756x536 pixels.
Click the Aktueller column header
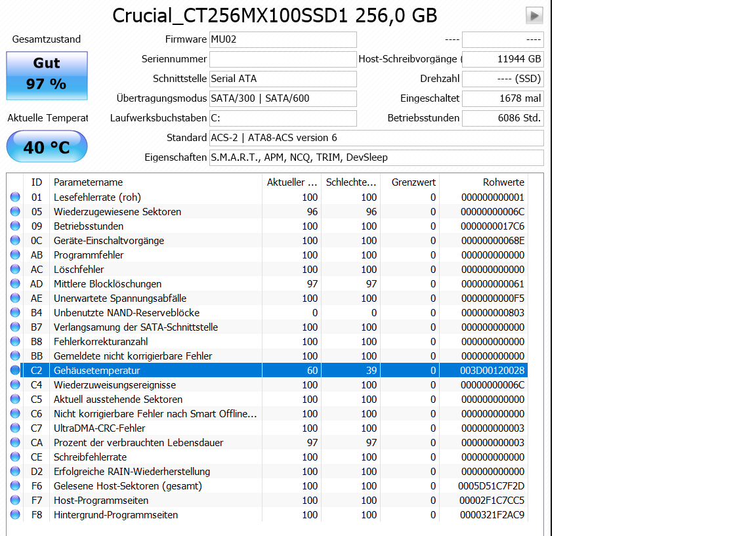point(291,182)
